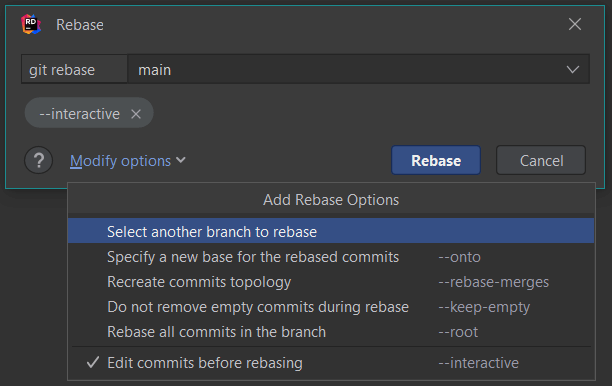Click the chevron next to Modify options

pos(181,160)
